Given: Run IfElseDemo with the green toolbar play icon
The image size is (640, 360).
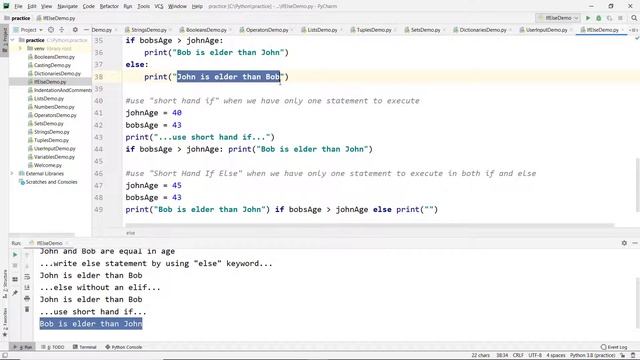Looking at the screenshot, I should pyautogui.click(x=588, y=18).
